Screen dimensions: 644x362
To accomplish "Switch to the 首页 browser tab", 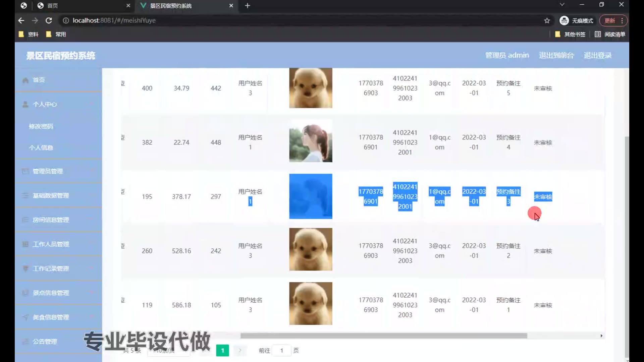I will point(53,6).
